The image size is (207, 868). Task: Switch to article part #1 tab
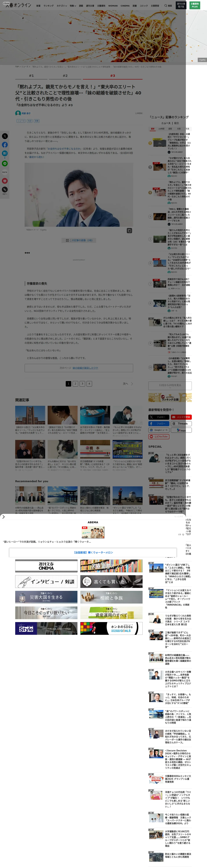point(31,76)
